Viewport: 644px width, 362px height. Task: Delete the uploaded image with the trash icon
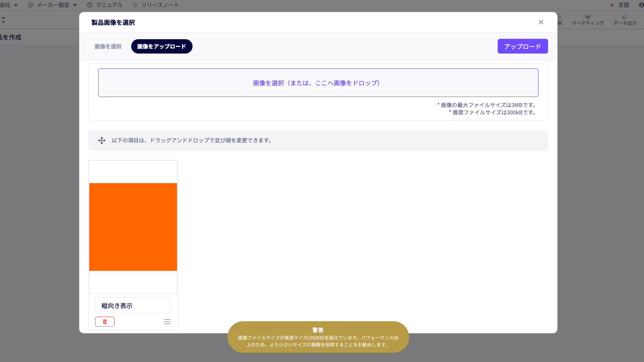pyautogui.click(x=105, y=322)
